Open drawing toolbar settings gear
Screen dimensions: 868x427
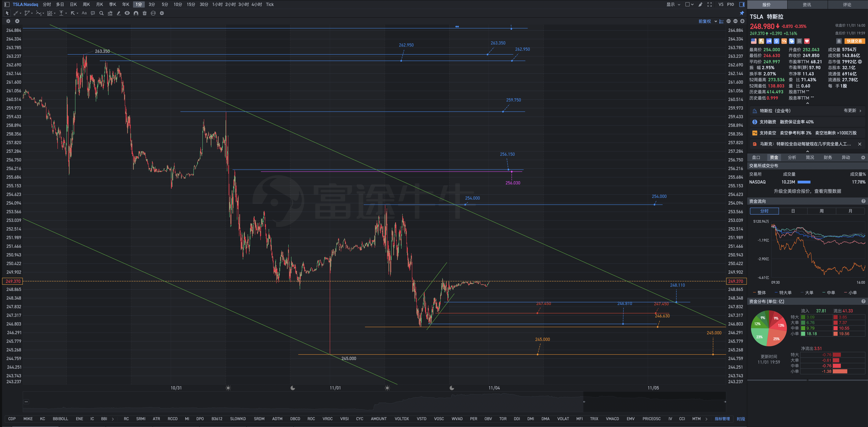pos(162,13)
